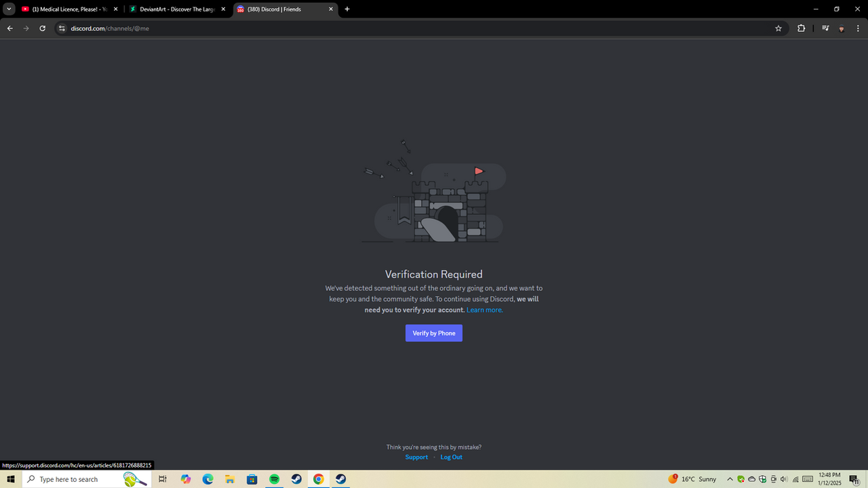Open the Wi-Fi network tray icon
The width and height of the screenshot is (868, 488).
coord(795,479)
